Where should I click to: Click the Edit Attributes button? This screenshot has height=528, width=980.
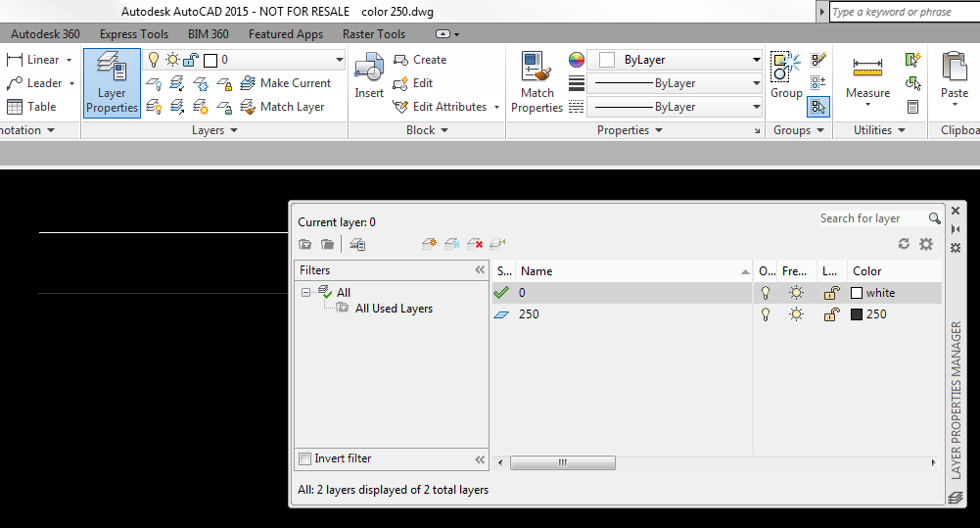click(x=440, y=107)
